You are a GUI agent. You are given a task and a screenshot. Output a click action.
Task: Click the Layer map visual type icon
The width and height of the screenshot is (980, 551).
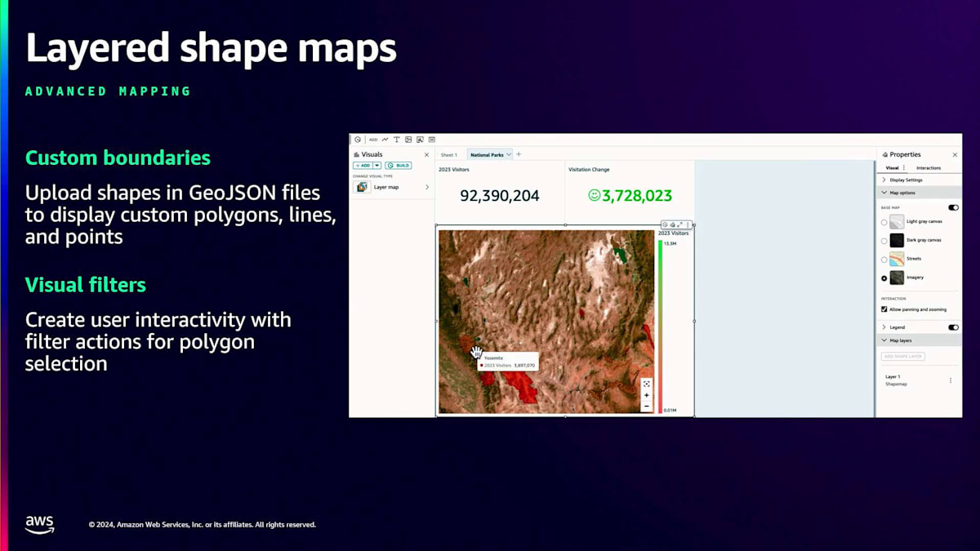pos(363,187)
